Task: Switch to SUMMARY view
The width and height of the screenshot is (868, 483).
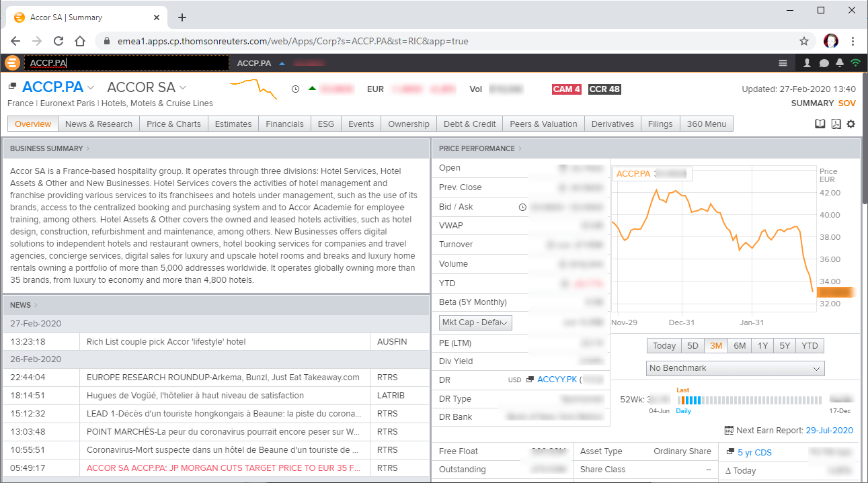Action: tap(812, 103)
